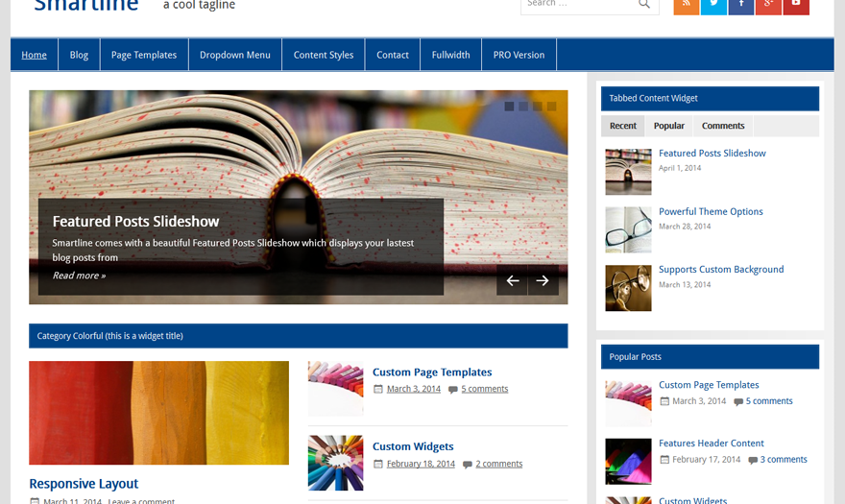Open the Dropdown Menu navigation item
Image resolution: width=845 pixels, height=504 pixels.
[x=235, y=55]
